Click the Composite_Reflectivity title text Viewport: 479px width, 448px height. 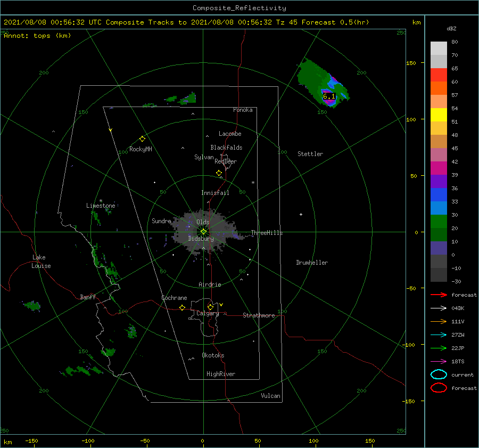[240, 8]
